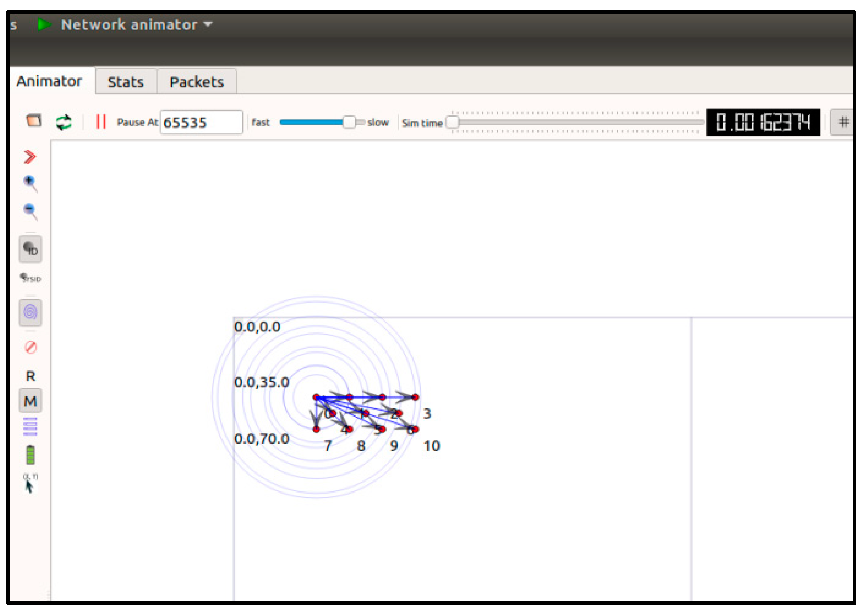Viewport: 867px width, 616px height.
Task: Click the green battery capacity icon
Action: 30,455
